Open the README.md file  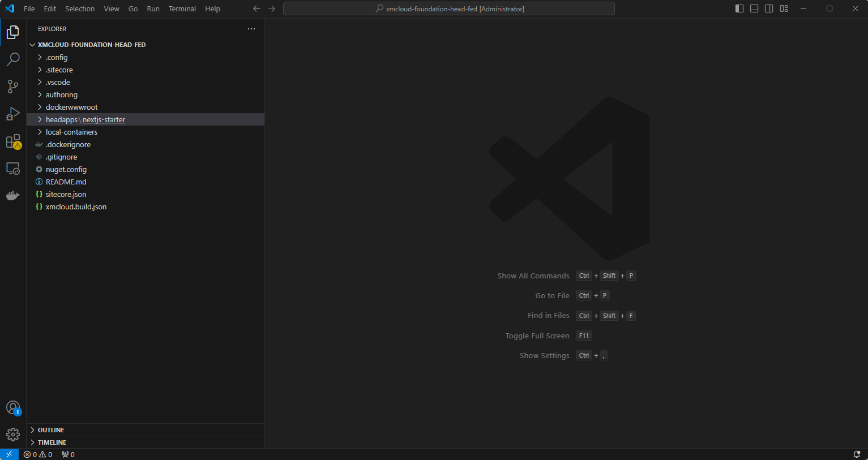145,182
